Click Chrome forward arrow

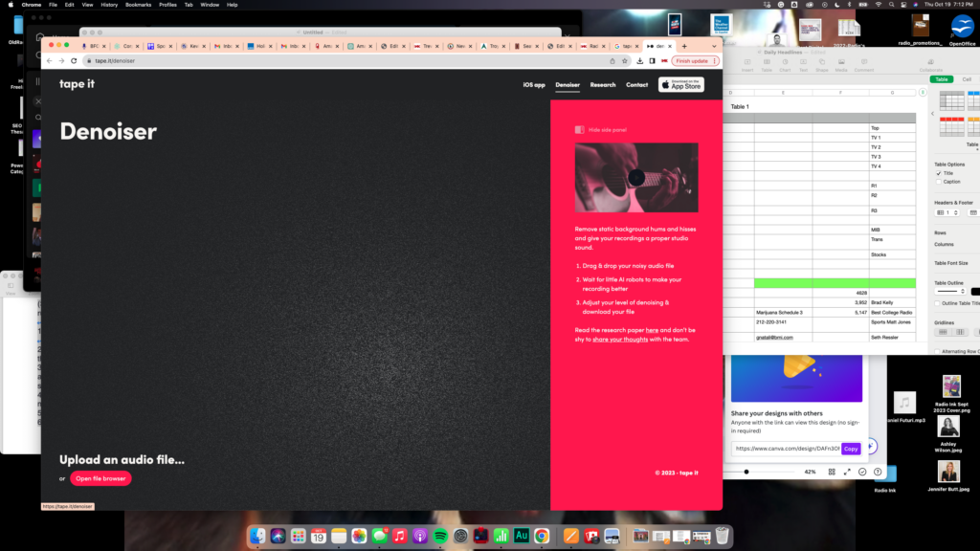click(x=61, y=60)
